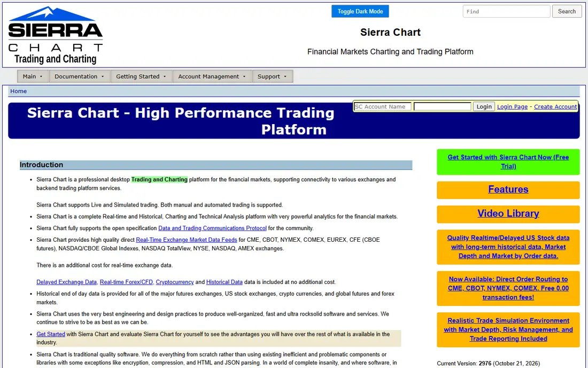Open the Historical Data link
Screen dimensions: 588x368
pyautogui.click(x=225, y=282)
